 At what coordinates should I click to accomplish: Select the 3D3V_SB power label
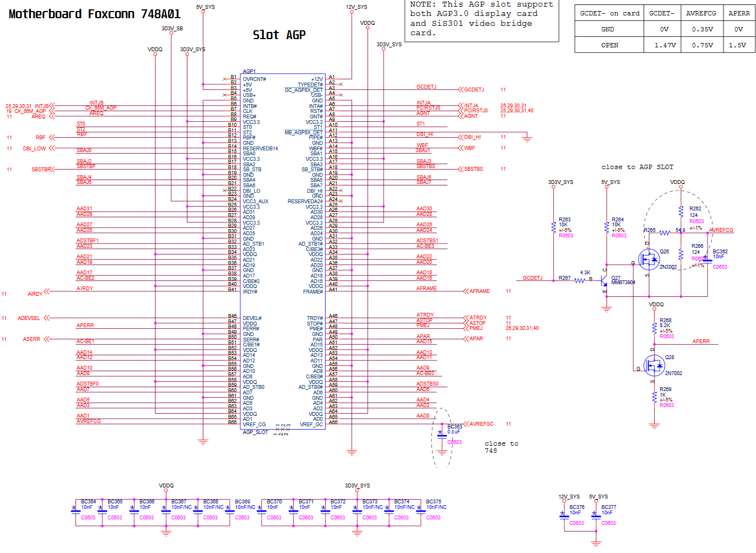172,29
